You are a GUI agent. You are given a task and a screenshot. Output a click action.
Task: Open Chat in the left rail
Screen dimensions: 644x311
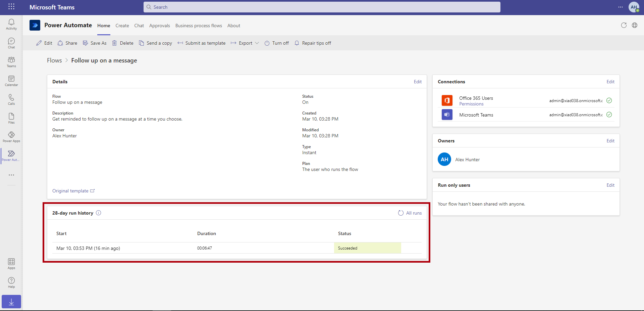(11, 43)
